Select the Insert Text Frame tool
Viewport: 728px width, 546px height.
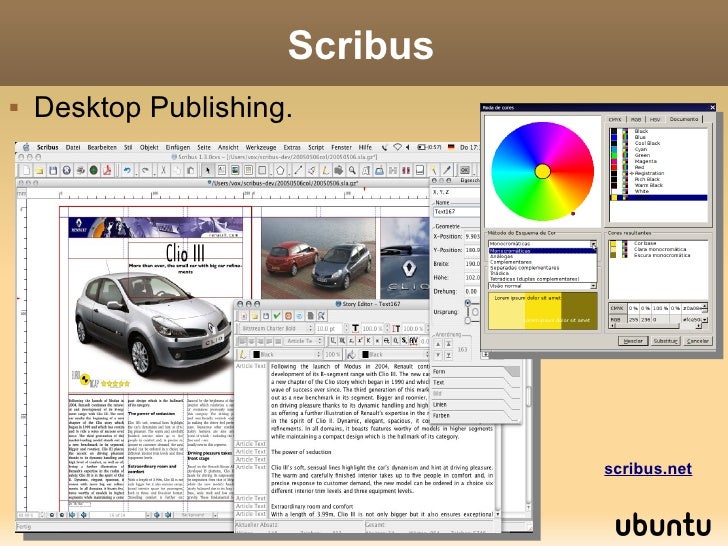(221, 170)
